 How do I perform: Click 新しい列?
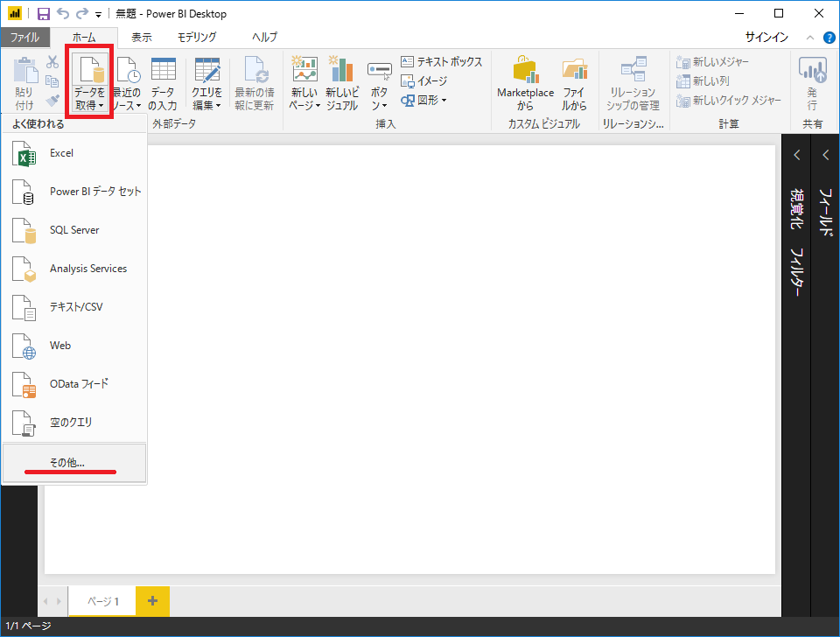point(703,80)
